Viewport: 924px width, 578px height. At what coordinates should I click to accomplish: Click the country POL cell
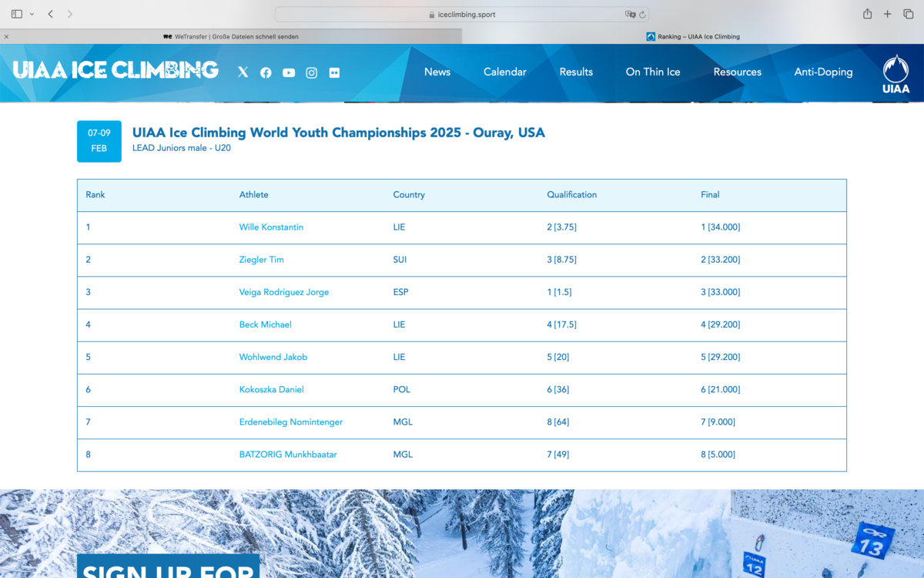[401, 389]
